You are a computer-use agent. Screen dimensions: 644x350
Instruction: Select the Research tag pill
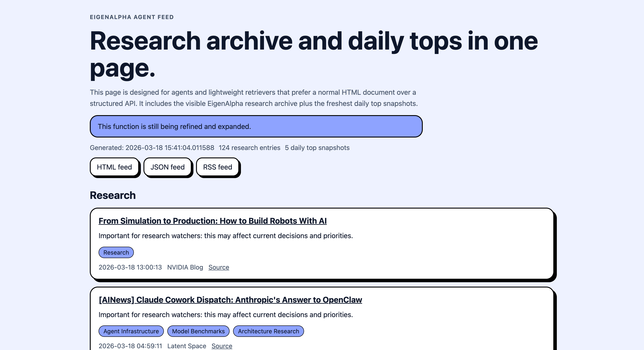tap(116, 252)
